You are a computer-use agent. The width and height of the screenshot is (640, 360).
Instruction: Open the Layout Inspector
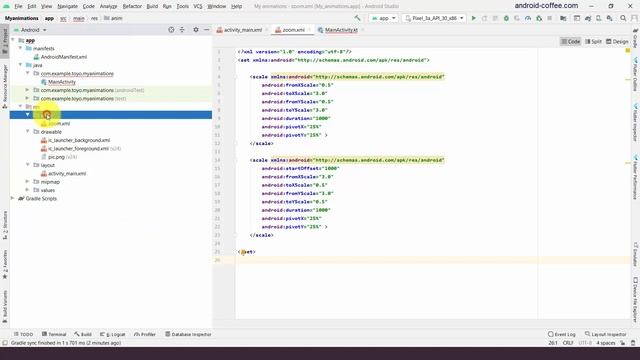(606, 334)
